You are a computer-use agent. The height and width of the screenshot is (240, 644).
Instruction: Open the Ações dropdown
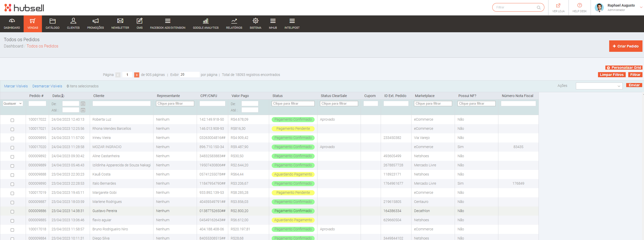click(599, 86)
